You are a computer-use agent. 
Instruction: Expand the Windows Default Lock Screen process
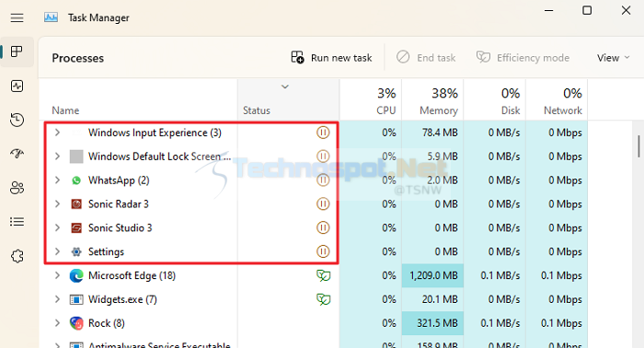(57, 157)
